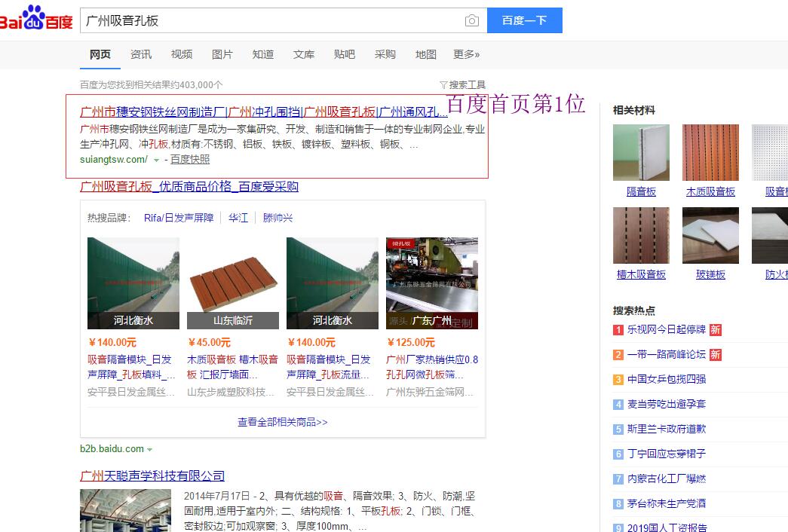Click the ¥45.00元 price
Viewport: 788px width, 532px height.
(x=209, y=343)
